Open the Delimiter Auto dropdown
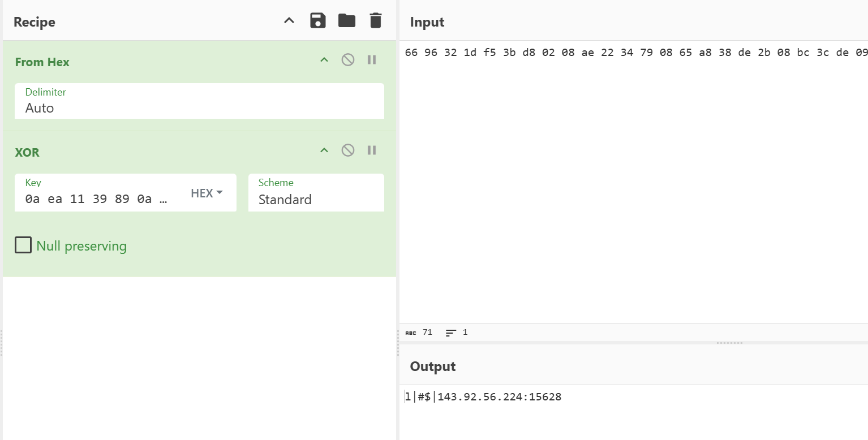Image resolution: width=868 pixels, height=440 pixels. pos(199,101)
